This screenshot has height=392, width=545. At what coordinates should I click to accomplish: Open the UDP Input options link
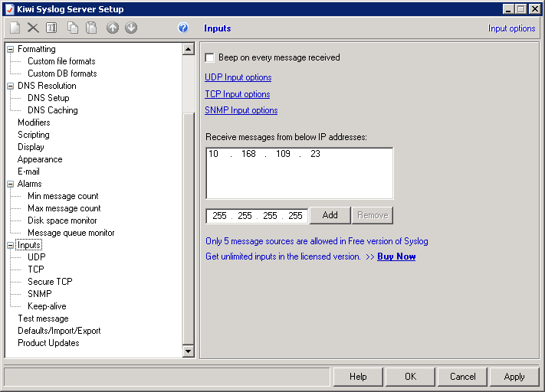238,77
